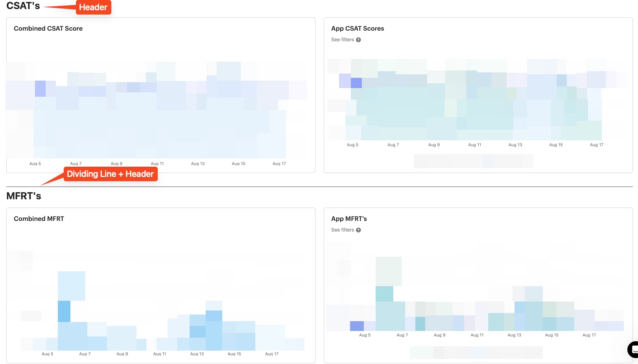
Task: Click Aug 7 on Combined MFRT axis
Action: (x=85, y=354)
